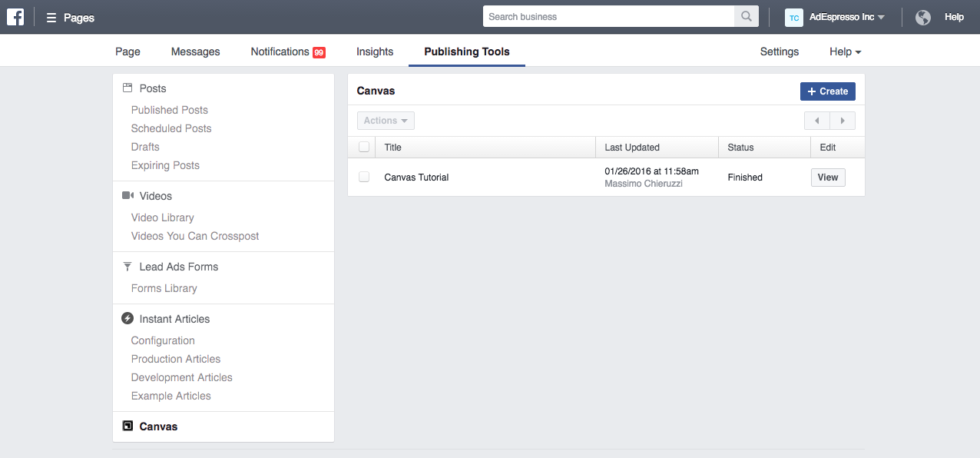Click the Instant Articles lightning icon
980x458 pixels.
point(127,318)
